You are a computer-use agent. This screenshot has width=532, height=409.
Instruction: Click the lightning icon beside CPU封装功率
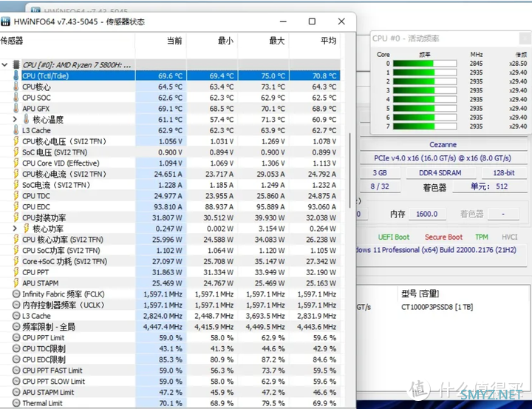pyautogui.click(x=16, y=217)
